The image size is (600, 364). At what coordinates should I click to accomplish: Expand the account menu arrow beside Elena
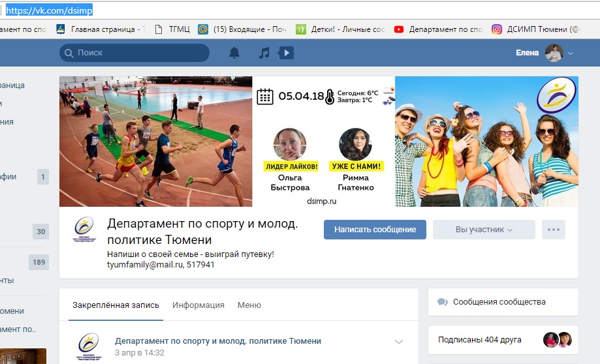570,53
